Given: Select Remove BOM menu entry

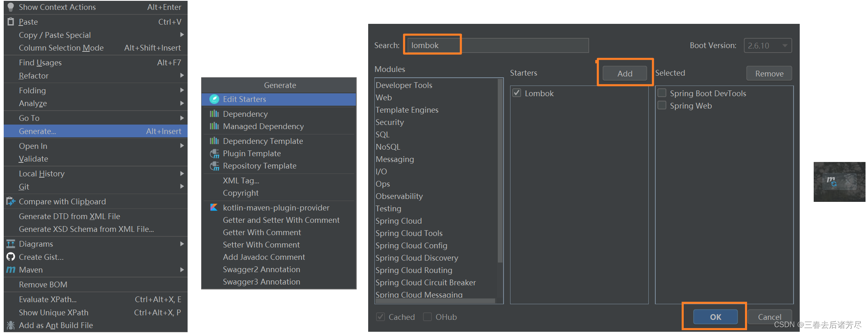Looking at the screenshot, I should point(95,284).
